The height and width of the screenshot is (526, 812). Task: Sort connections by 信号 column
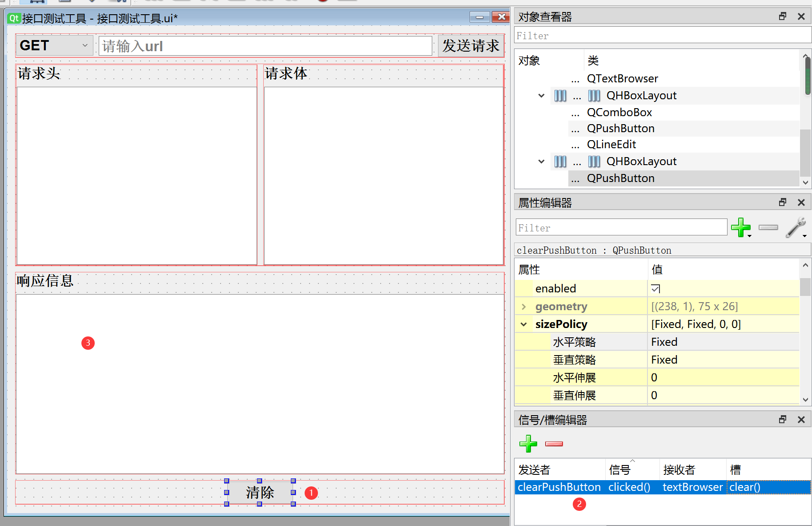click(632, 470)
